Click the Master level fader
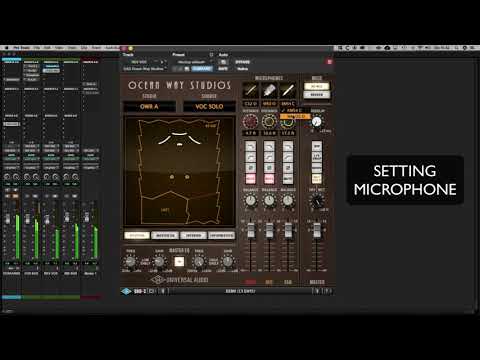The height and width of the screenshot is (360, 480). click(317, 229)
